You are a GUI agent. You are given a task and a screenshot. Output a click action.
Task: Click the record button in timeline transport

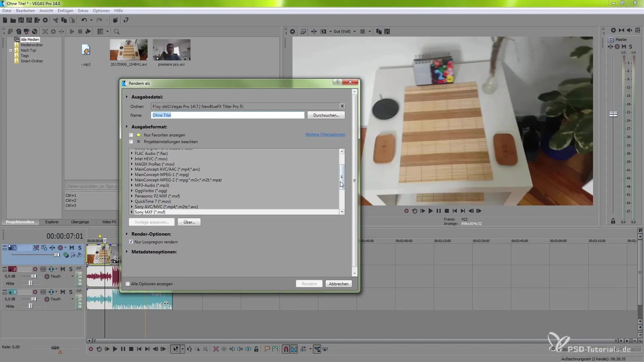pos(91,349)
